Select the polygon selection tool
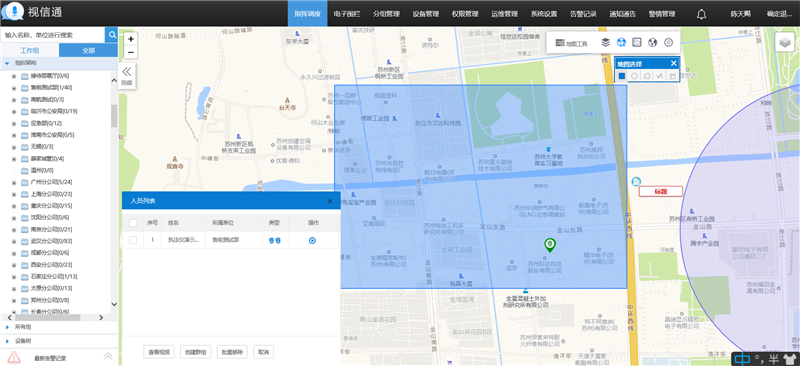Screen dimensions: 800x366 click(x=647, y=76)
